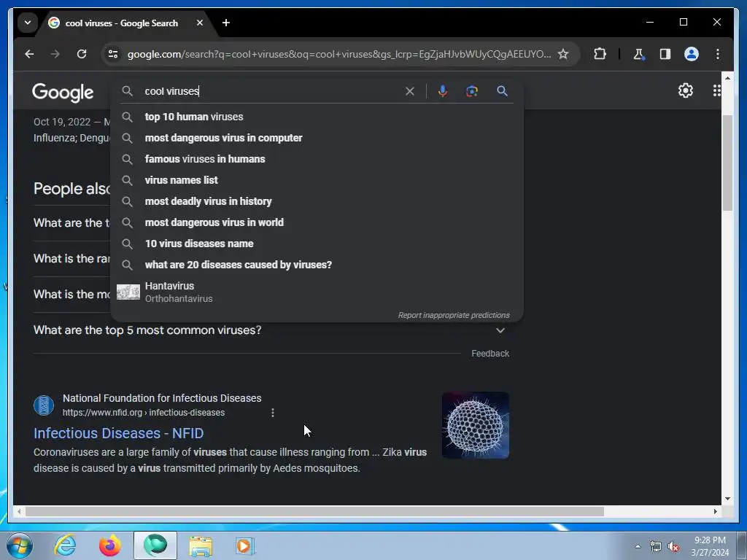Choose suggestion 'famous viruses in humans'
This screenshot has width=747, height=560.
point(317,159)
